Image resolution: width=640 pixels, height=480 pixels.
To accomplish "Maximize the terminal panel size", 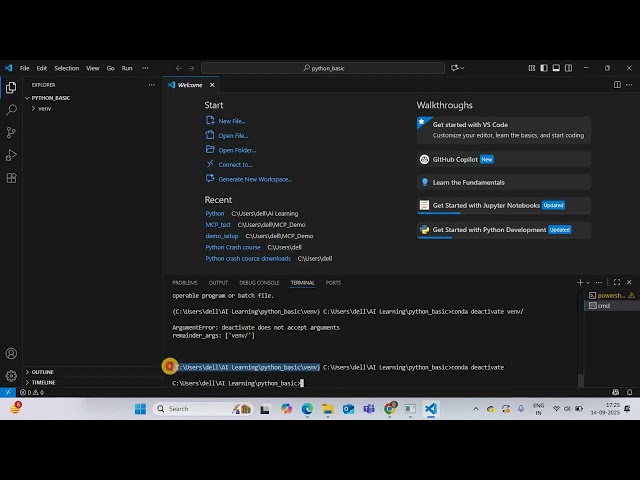I will point(617,282).
